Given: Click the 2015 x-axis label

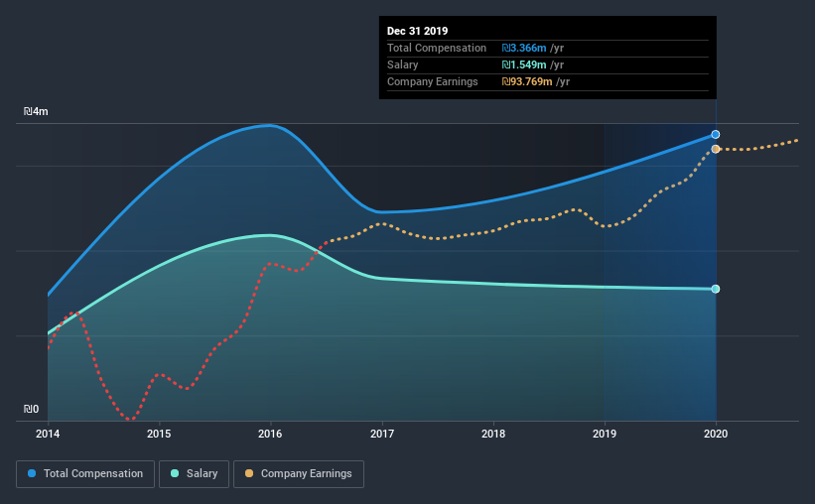Looking at the screenshot, I should pos(159,434).
